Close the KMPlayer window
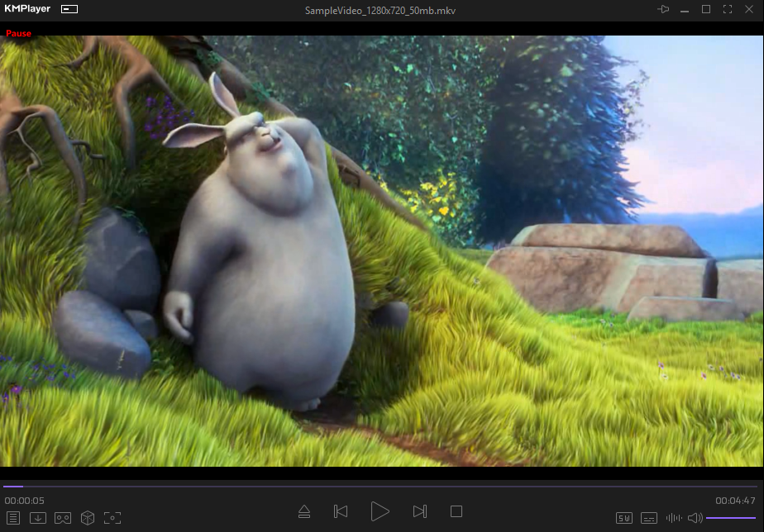The height and width of the screenshot is (532, 764). tap(749, 9)
